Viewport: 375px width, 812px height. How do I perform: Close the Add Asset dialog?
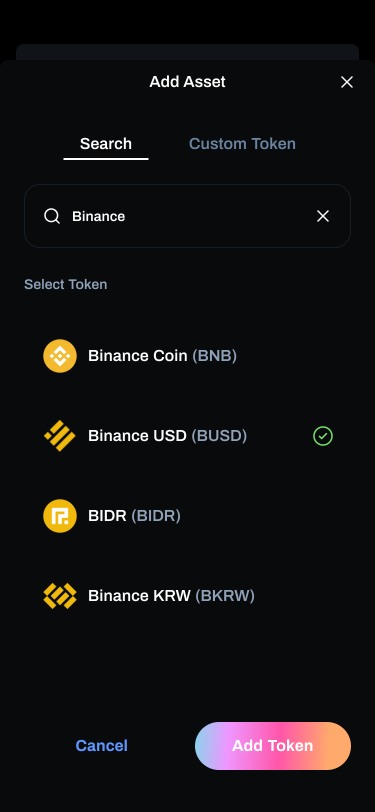347,82
